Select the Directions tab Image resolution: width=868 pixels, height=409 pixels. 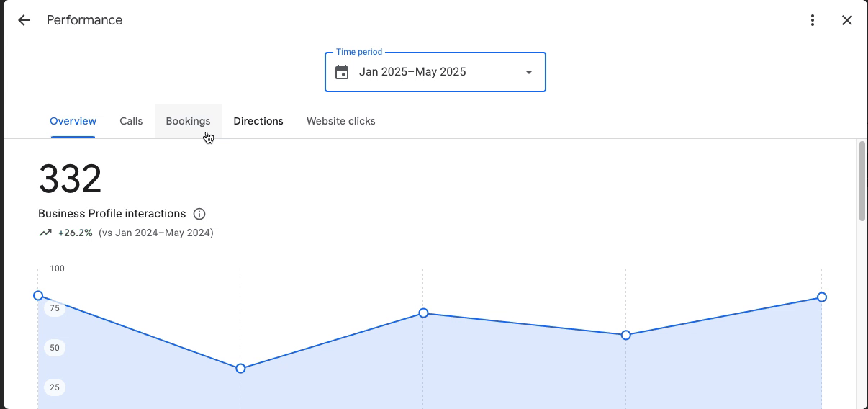click(x=258, y=121)
